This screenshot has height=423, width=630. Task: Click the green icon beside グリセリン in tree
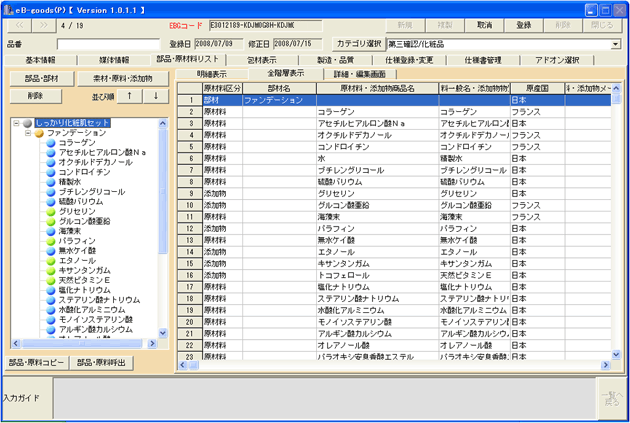coord(51,212)
